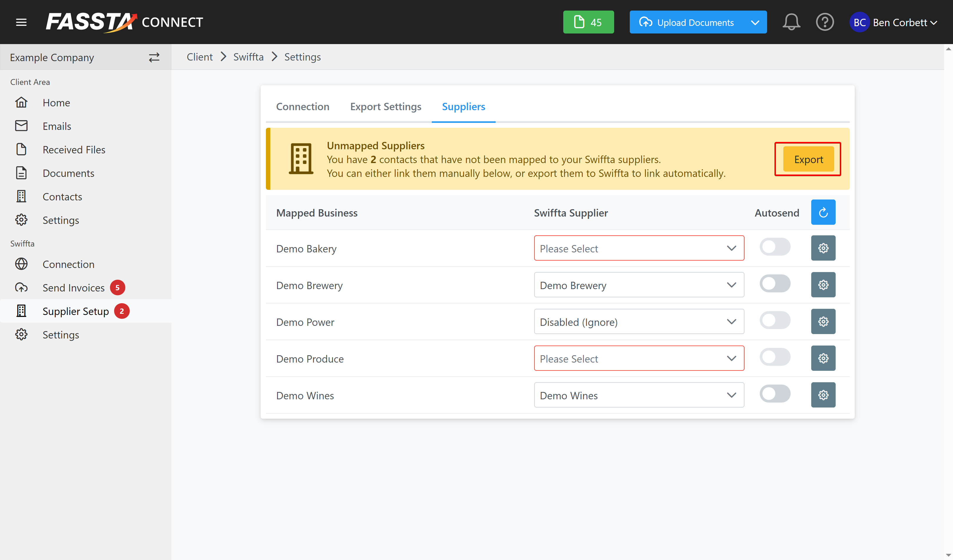Image resolution: width=953 pixels, height=560 pixels.
Task: Click the Swiffta breadcrumb link
Action: [x=248, y=57]
